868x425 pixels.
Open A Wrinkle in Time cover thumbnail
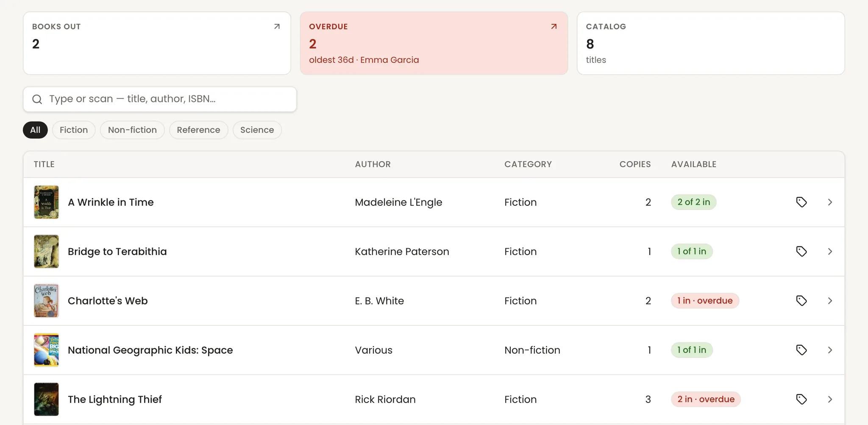click(x=46, y=202)
